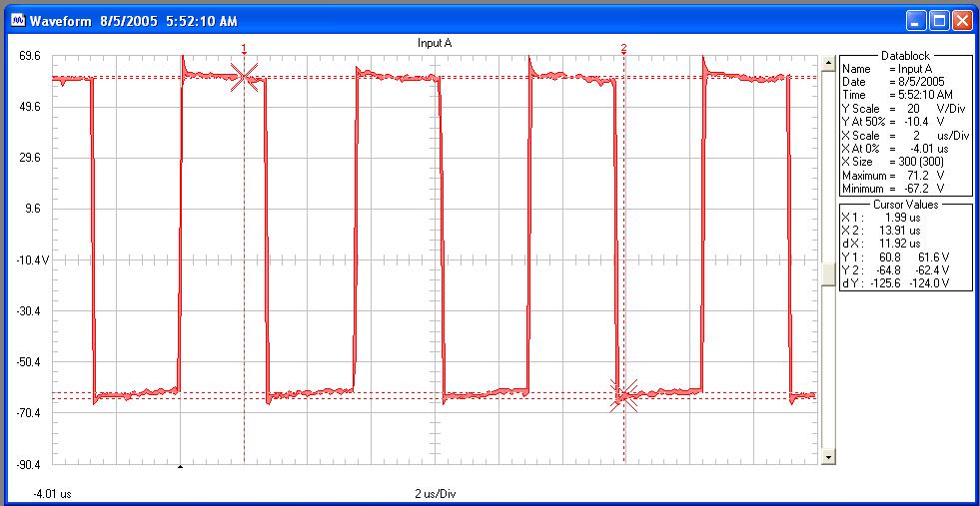Click the 'Minimum = -67.2 V' row
The width and height of the screenshot is (980, 506).
point(893,188)
